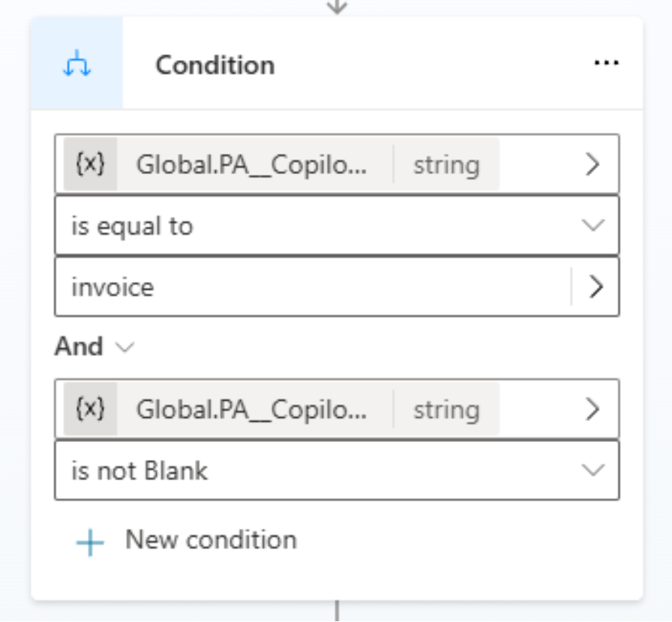672x622 pixels.
Task: Click the 'New condition' link
Action: pyautogui.click(x=211, y=539)
